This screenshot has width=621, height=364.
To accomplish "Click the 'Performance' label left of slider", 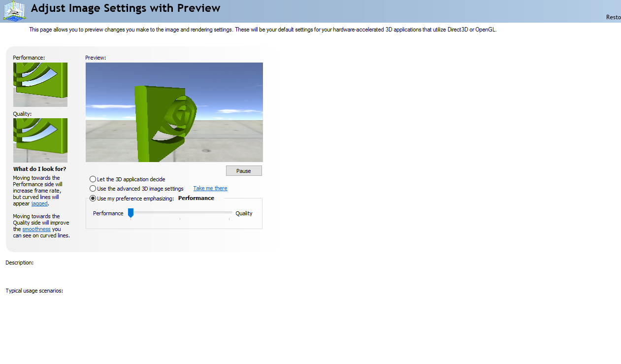I will pos(108,213).
